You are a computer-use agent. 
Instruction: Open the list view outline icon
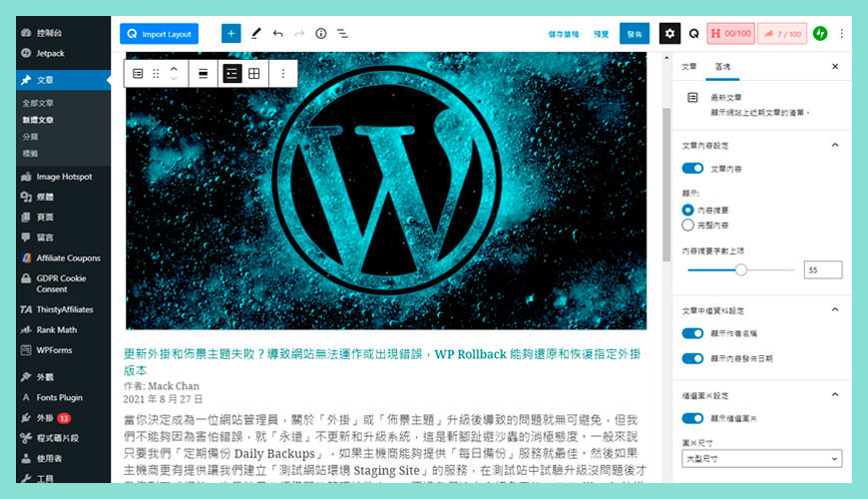pos(342,34)
